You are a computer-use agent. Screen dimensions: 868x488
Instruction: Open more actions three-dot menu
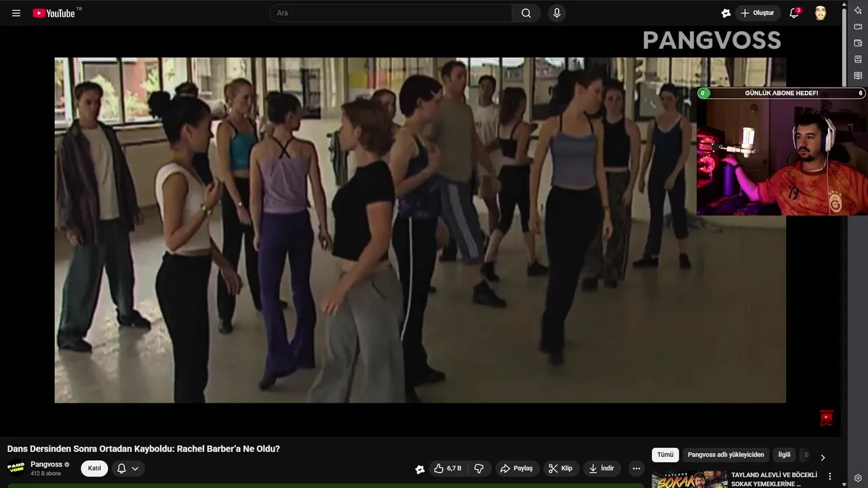636,468
